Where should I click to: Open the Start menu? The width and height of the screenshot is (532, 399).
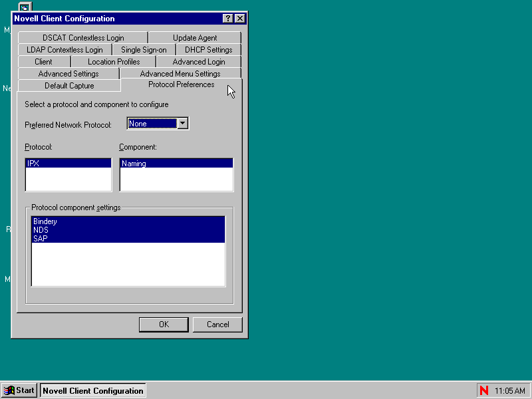pyautogui.click(x=19, y=390)
